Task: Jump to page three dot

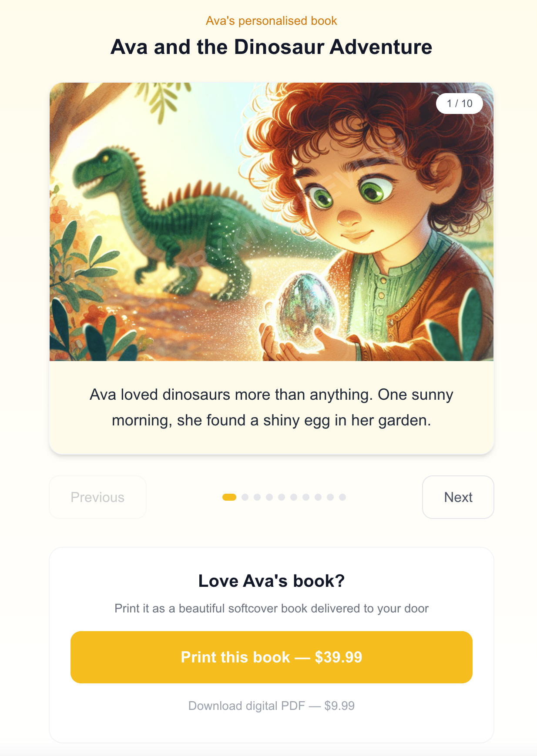Action: [257, 497]
